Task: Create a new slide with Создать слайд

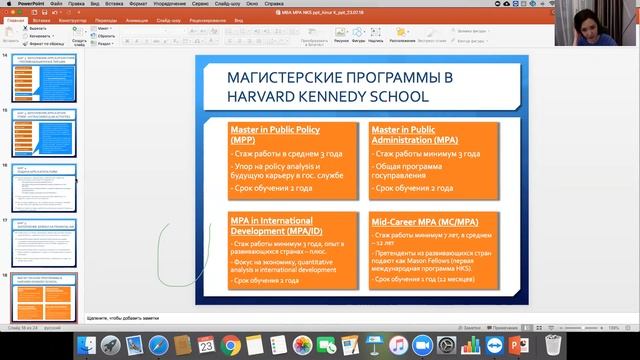Action: tap(79, 37)
